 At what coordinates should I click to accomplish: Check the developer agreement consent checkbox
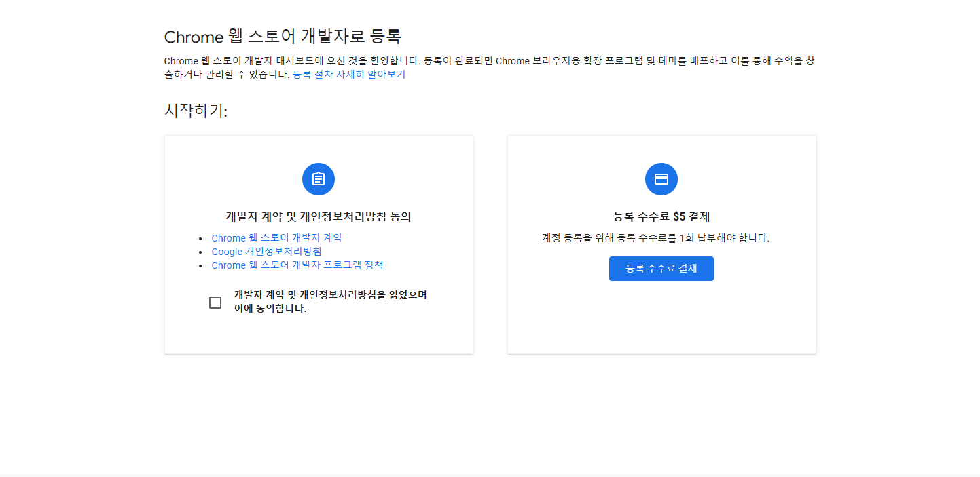point(215,303)
